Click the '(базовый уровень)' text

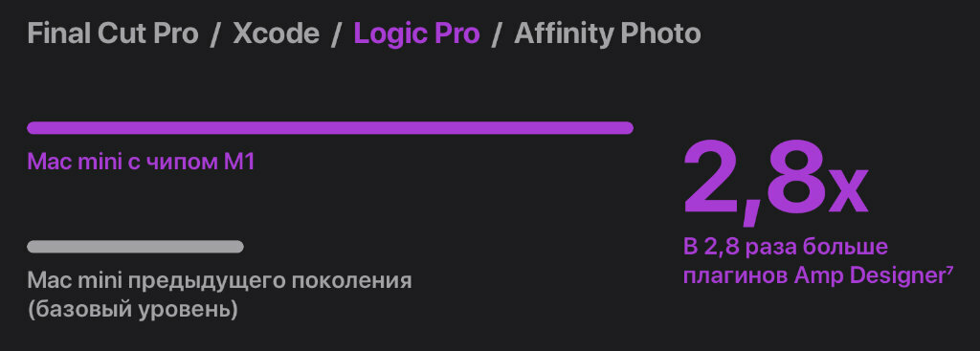coord(132,311)
